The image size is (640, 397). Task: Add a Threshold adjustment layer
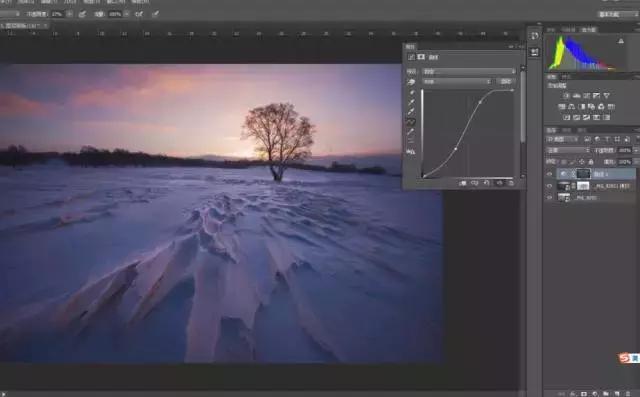click(x=586, y=118)
